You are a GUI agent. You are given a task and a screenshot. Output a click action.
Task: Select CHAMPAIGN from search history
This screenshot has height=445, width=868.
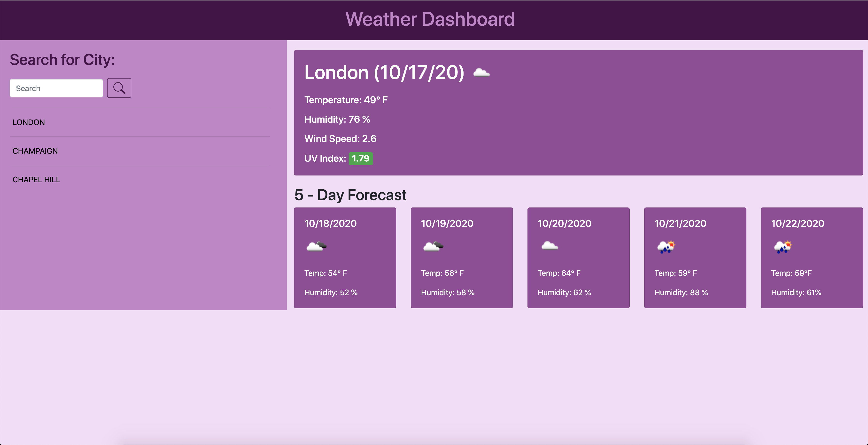click(x=35, y=151)
